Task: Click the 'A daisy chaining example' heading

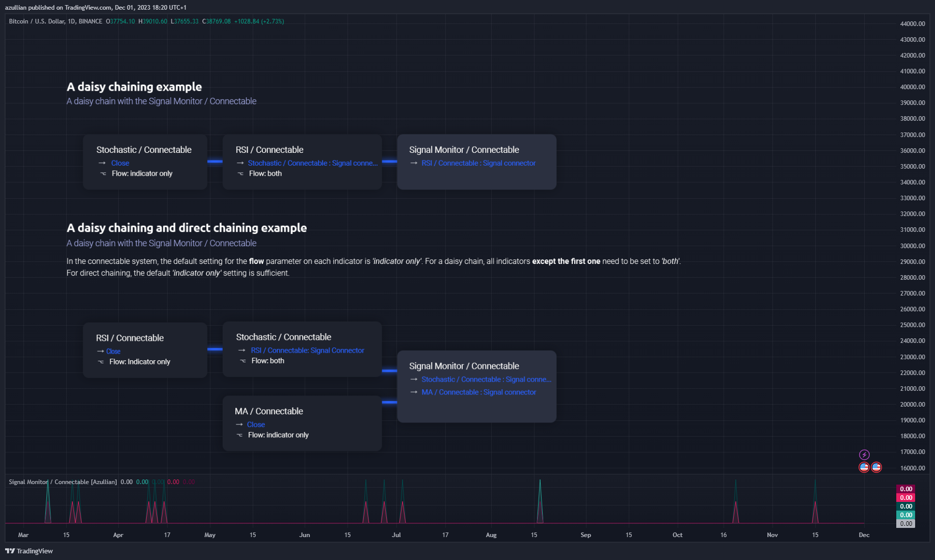Action: (x=134, y=87)
